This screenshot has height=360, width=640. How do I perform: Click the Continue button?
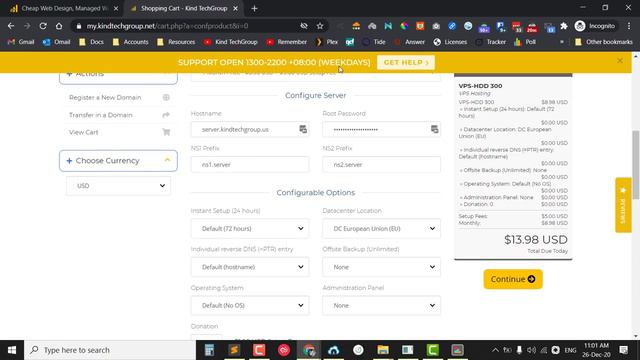coord(513,279)
